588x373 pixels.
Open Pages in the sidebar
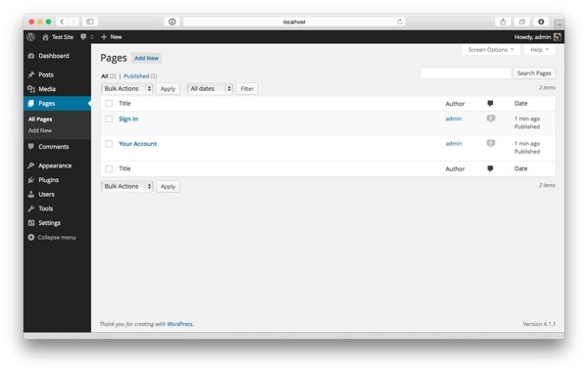pos(57,103)
